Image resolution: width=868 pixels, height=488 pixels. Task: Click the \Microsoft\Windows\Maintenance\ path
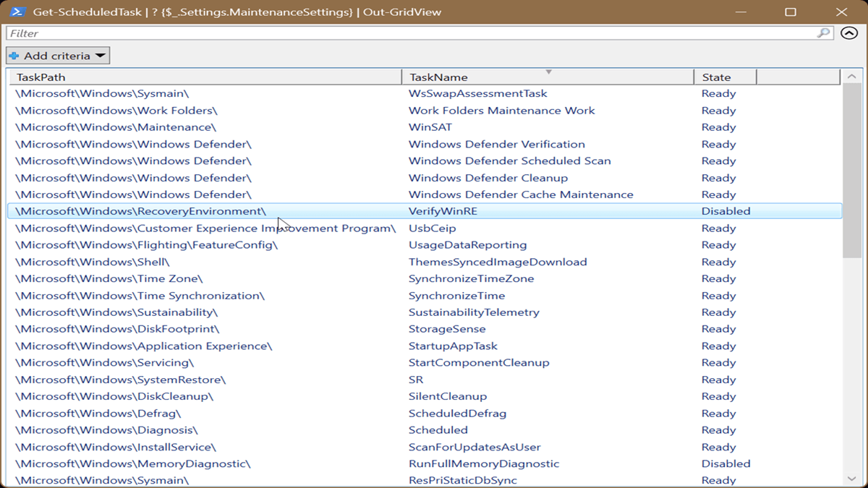coord(115,127)
